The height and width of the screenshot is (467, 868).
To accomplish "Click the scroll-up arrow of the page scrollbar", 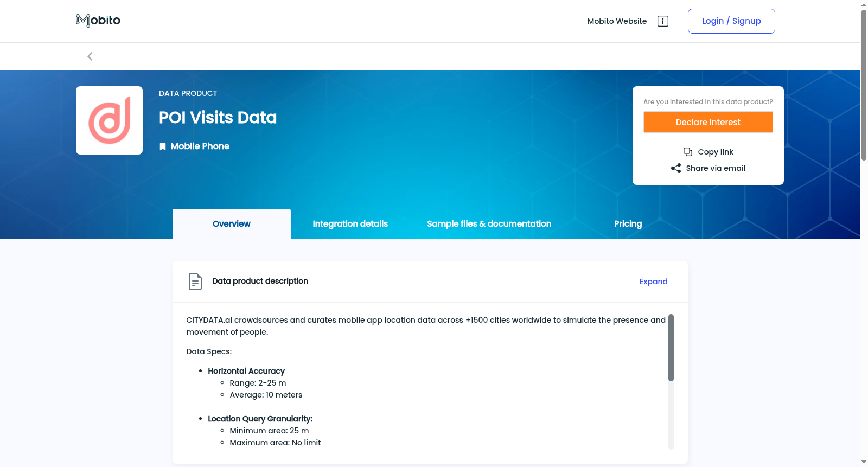I will [x=864, y=4].
